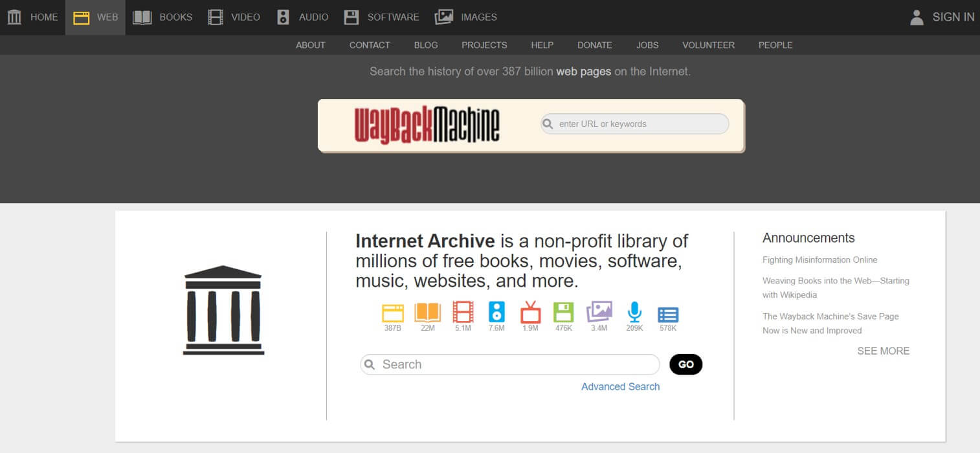Image resolution: width=980 pixels, height=453 pixels.
Task: Open the blue audio icon labeled 7.6M
Action: [496, 312]
